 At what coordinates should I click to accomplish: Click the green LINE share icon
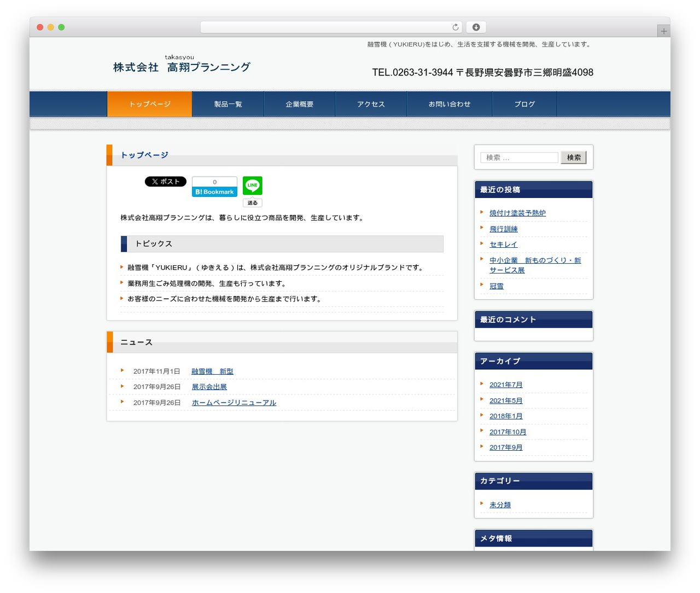(x=252, y=185)
